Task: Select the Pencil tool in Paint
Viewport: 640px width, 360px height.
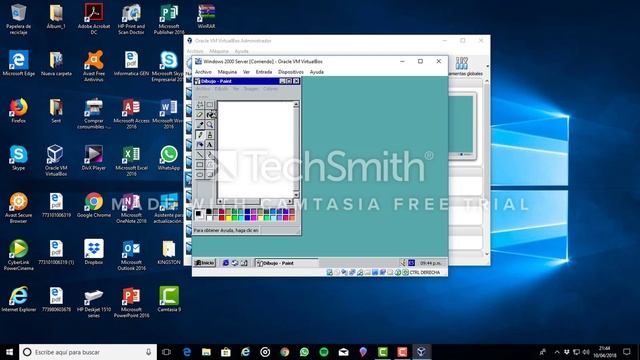Action: point(200,135)
